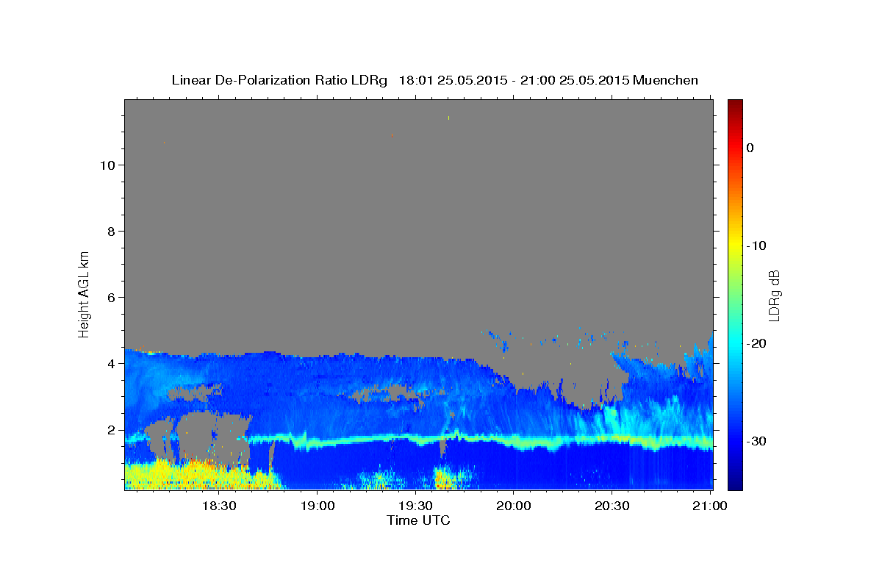882x588 pixels.
Task: Click the height tick label 8
Action: [x=110, y=231]
